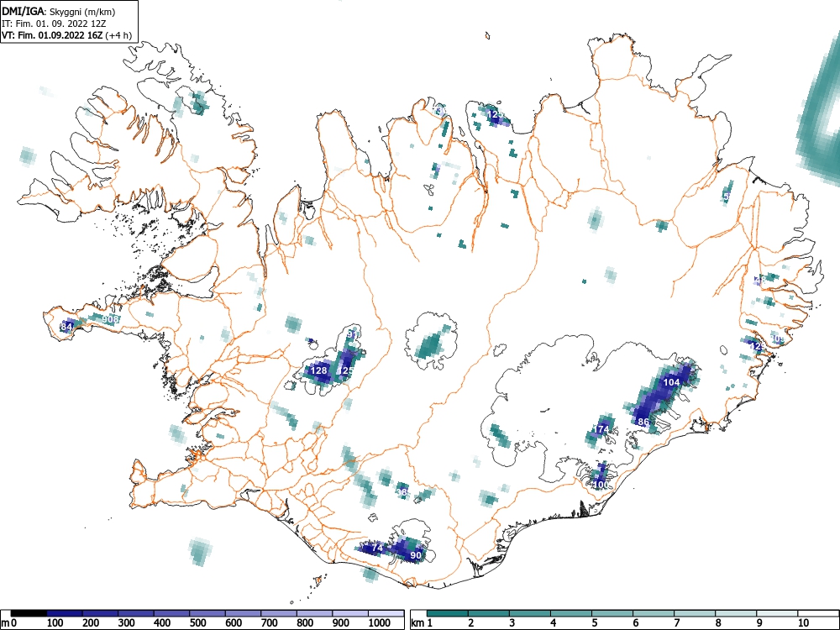840x630 pixels.
Task: Click the 'km' unit label on the legend
Action: [417, 623]
